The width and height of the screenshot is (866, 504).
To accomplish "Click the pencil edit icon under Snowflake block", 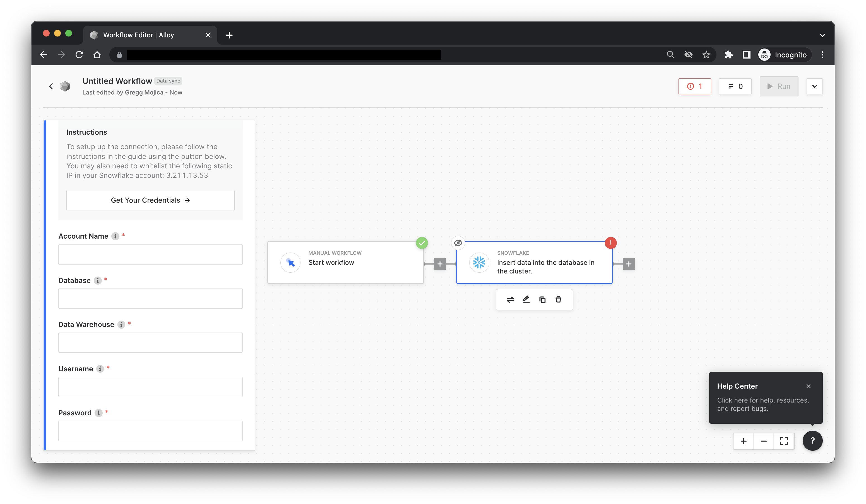I will 526,300.
